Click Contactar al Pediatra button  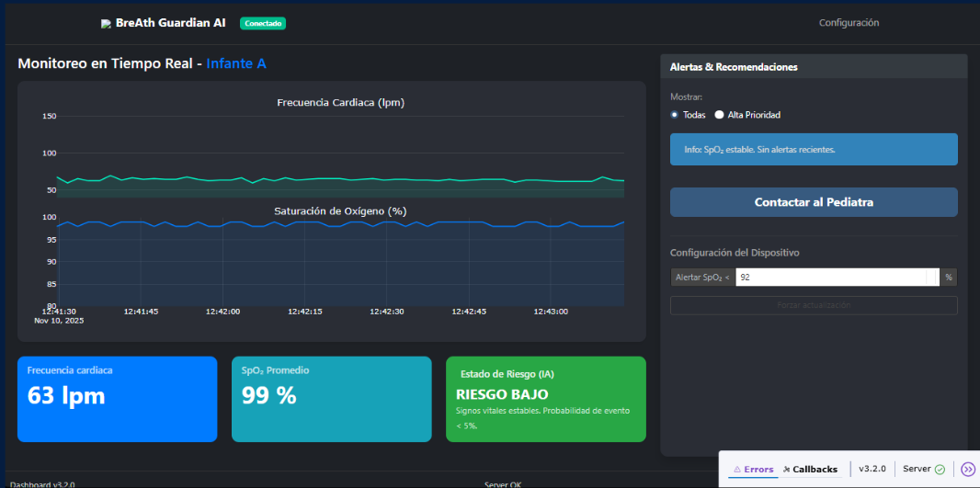(814, 202)
